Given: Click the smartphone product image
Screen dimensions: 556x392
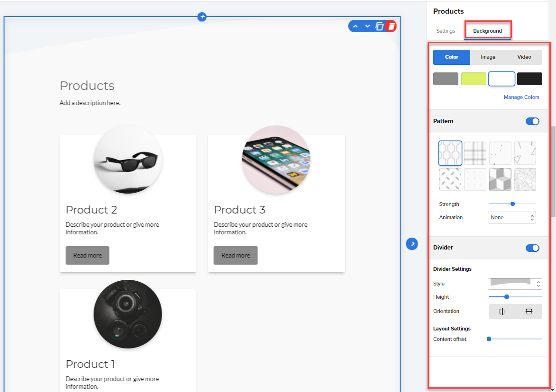Looking at the screenshot, I should (276, 160).
